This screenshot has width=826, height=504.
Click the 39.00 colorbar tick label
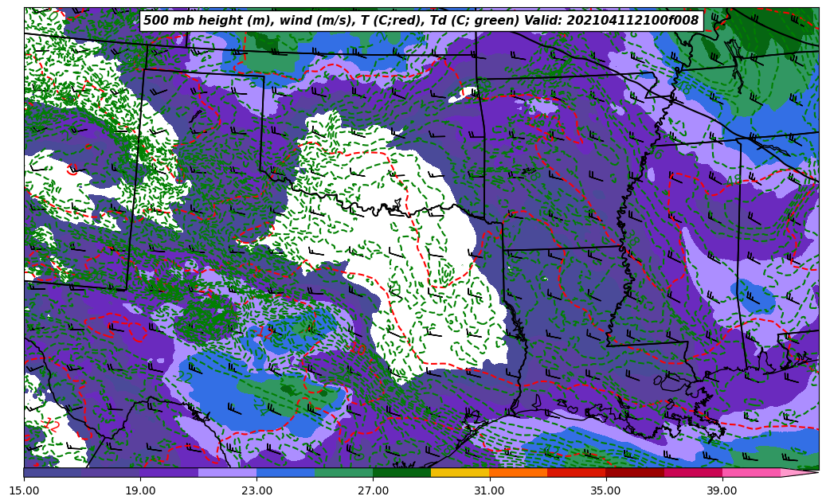click(722, 490)
